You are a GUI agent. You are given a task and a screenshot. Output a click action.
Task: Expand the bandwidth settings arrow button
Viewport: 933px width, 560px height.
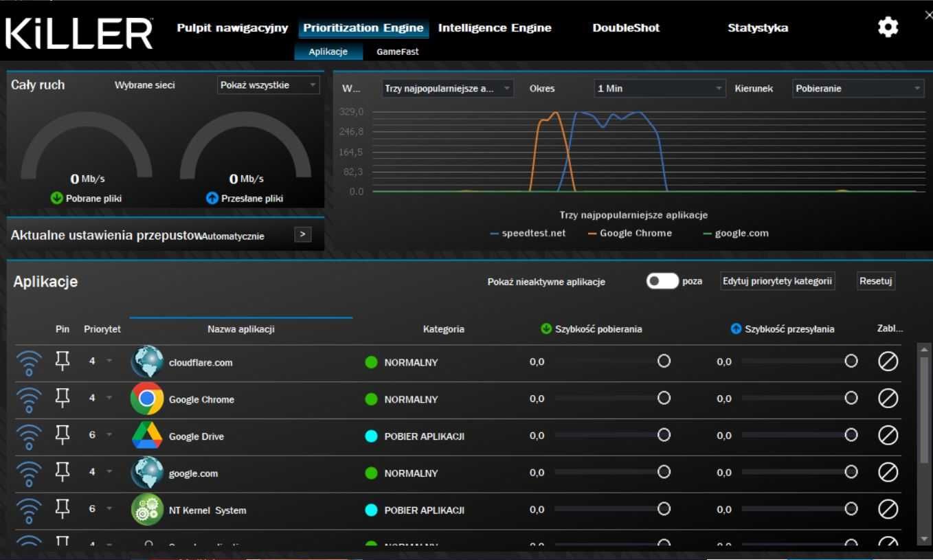coord(302,235)
